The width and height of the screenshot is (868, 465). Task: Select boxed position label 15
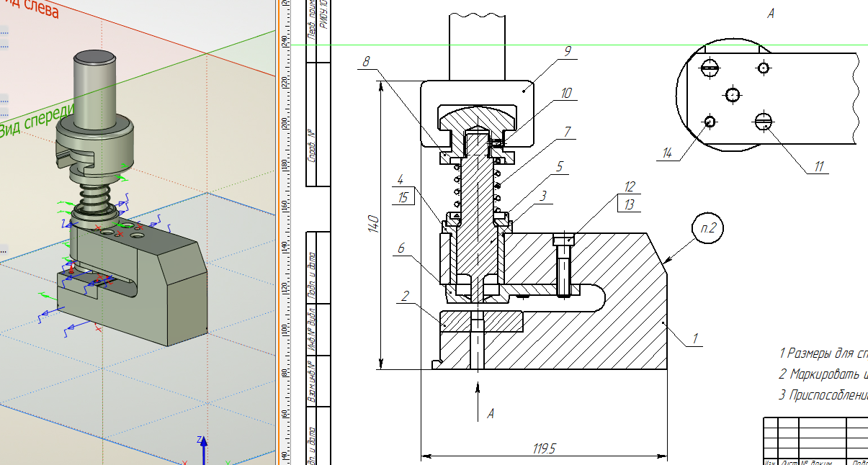pyautogui.click(x=403, y=197)
